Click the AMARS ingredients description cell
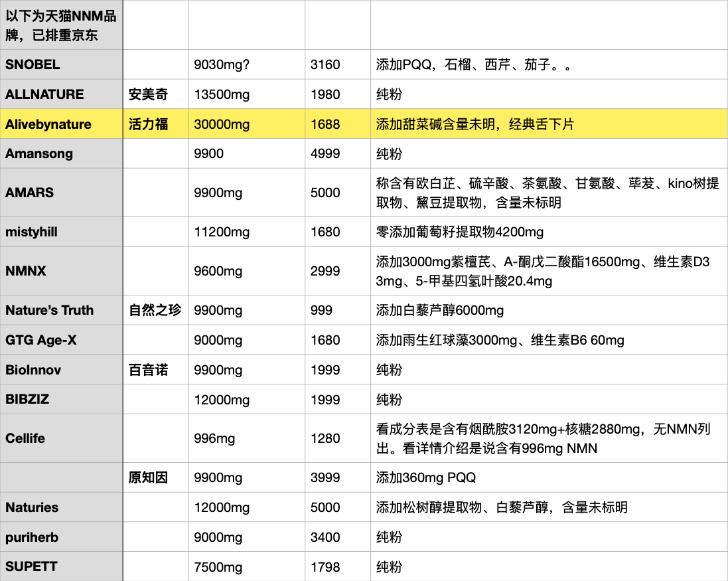 (548, 193)
